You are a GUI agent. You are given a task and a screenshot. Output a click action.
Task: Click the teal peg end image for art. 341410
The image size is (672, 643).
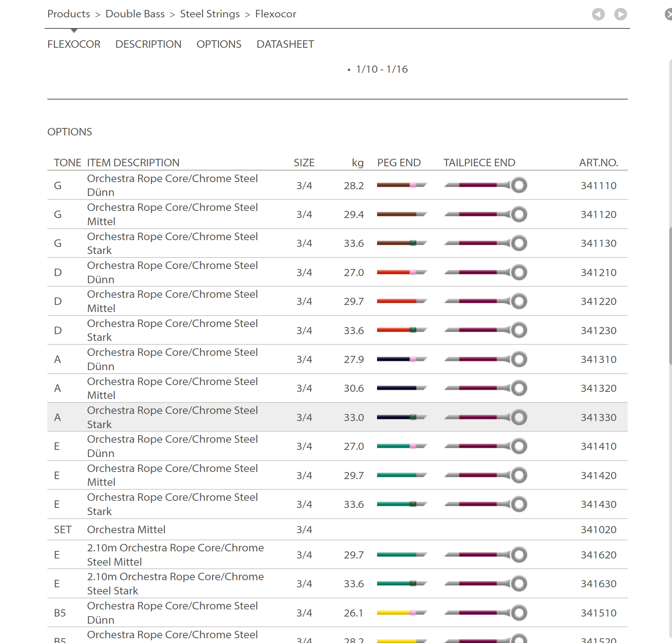click(402, 446)
